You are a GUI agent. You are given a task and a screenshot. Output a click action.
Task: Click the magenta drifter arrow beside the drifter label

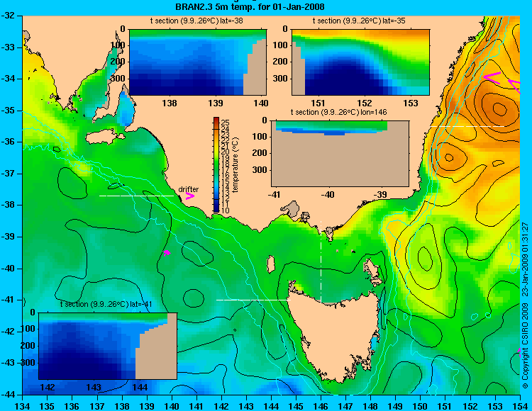coord(190,196)
